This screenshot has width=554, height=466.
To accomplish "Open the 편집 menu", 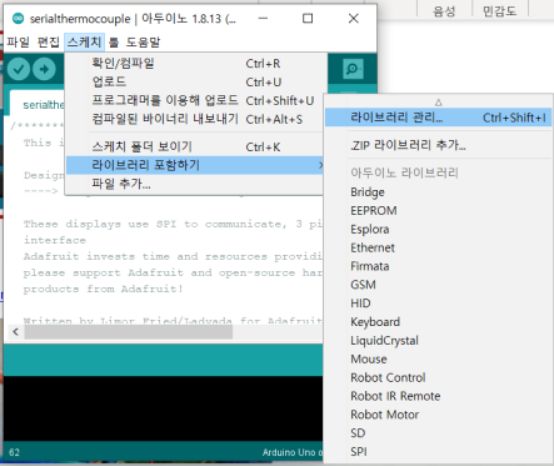I will [48, 42].
